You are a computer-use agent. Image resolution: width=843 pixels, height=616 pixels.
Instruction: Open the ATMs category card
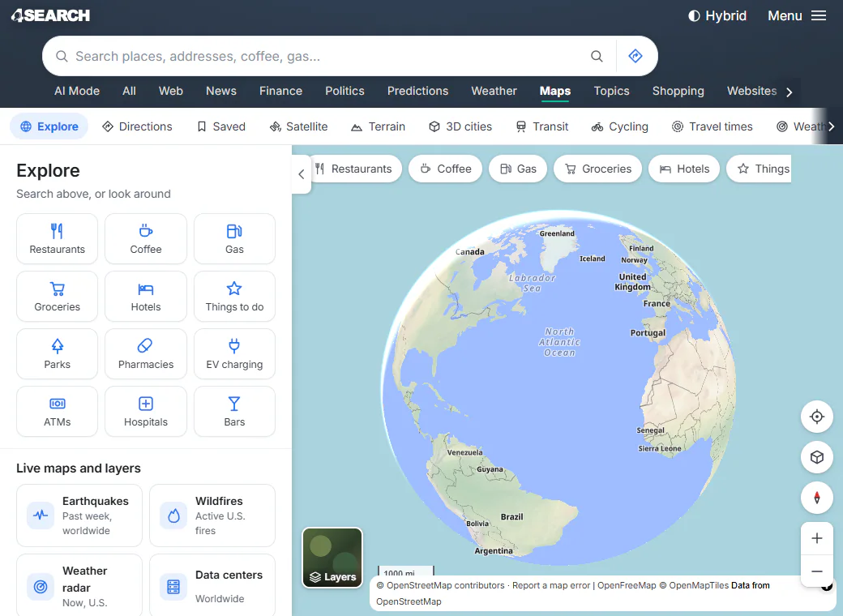[x=57, y=411]
